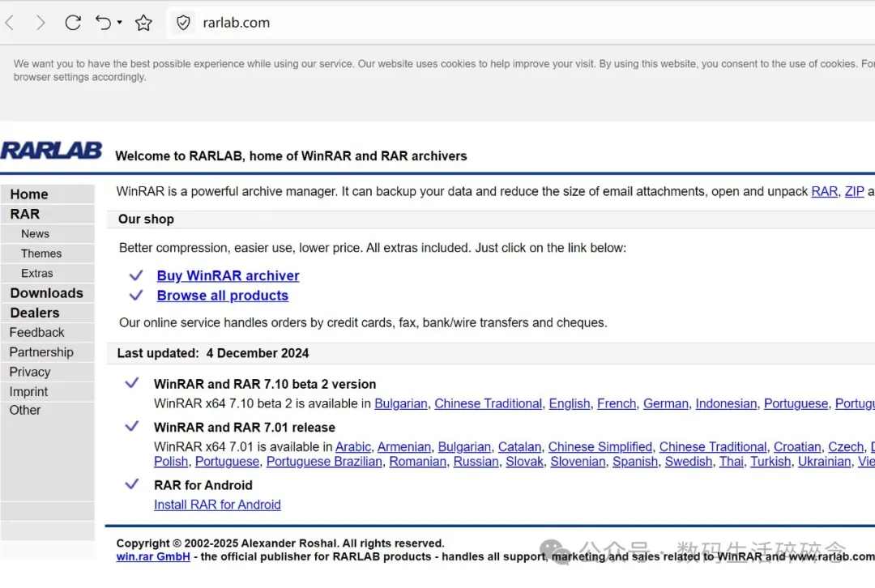Viewport: 875px width, 588px height.
Task: Click the checkmark beside Browse all products
Action: pyautogui.click(x=135, y=295)
